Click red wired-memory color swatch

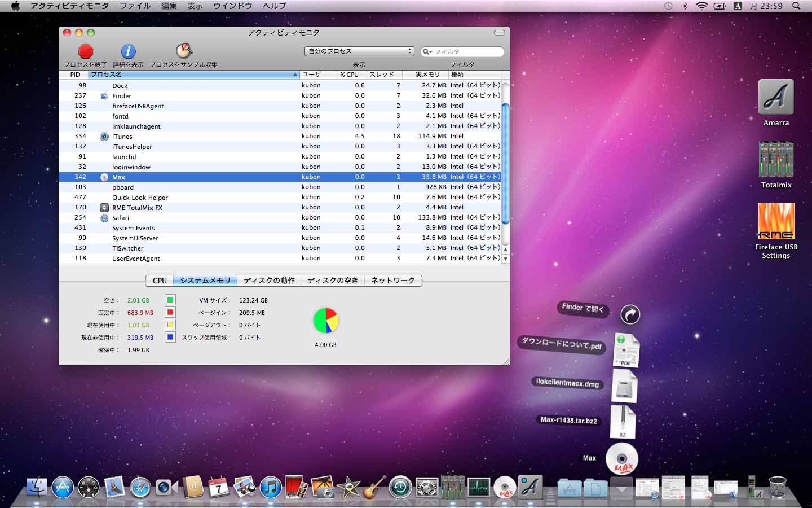[x=170, y=312]
